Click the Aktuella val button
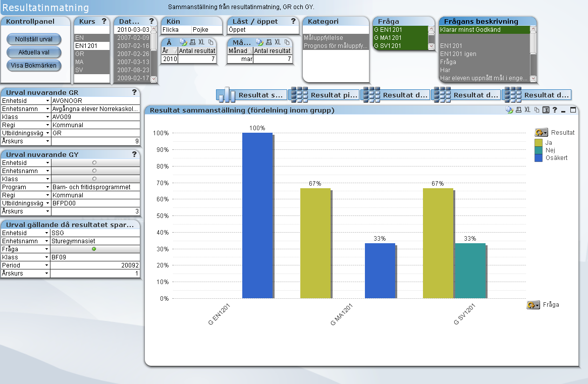588x384 pixels. [34, 52]
